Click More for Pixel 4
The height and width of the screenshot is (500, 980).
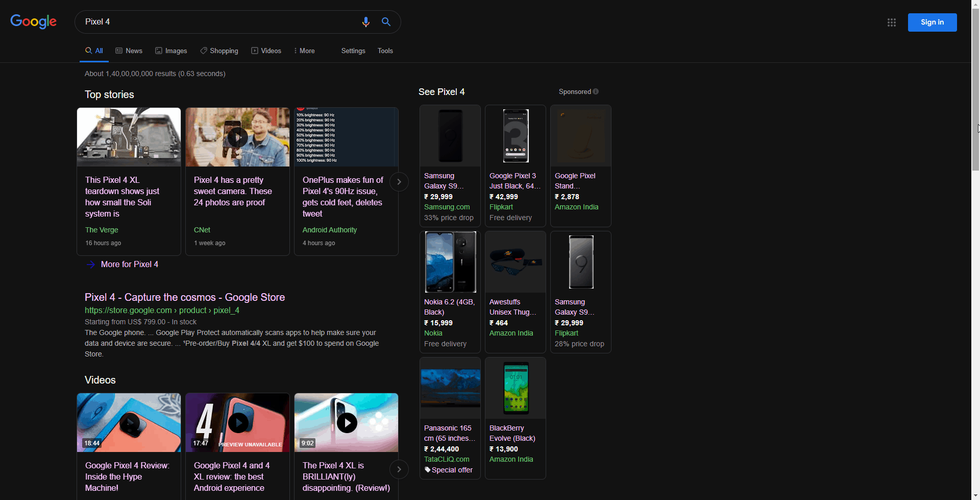click(x=129, y=264)
